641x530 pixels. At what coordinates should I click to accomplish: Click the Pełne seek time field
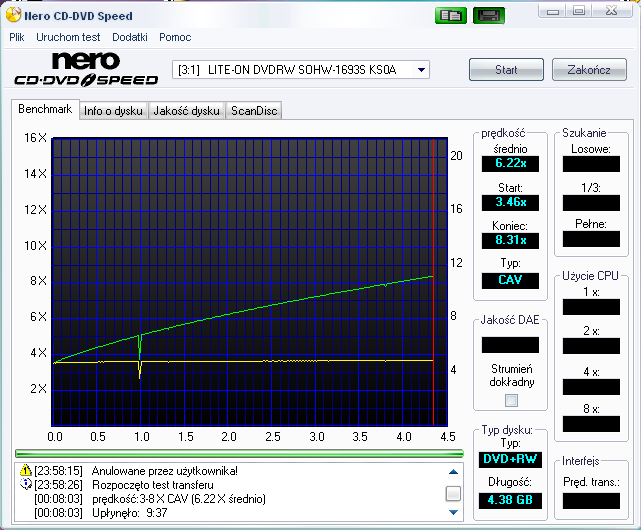coord(591,239)
